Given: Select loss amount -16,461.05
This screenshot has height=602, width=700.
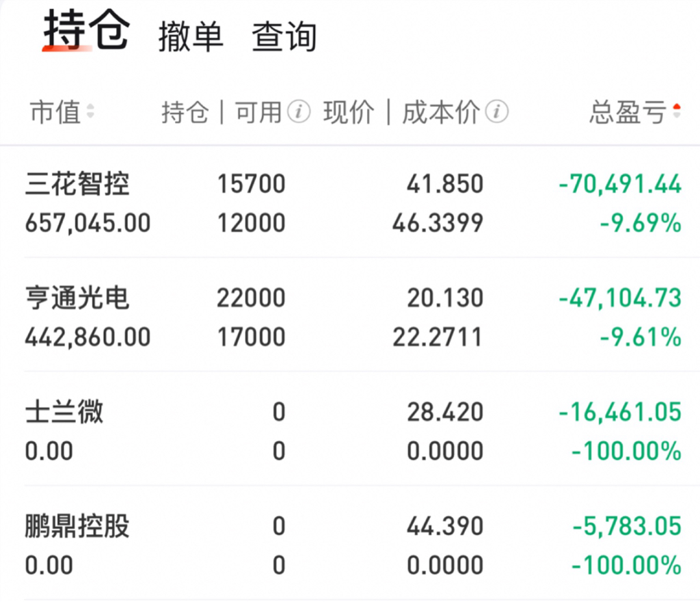Looking at the screenshot, I should 620,412.
